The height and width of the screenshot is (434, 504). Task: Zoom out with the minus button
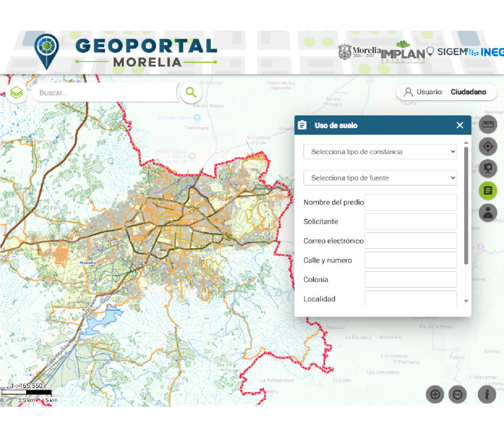pos(457,394)
